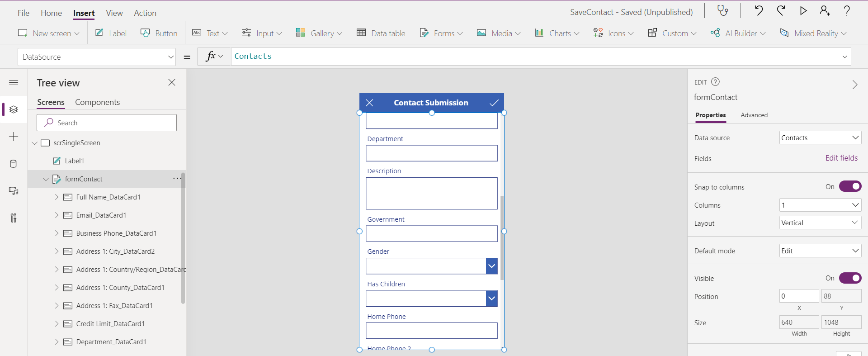Open the Action menu tab

(145, 13)
